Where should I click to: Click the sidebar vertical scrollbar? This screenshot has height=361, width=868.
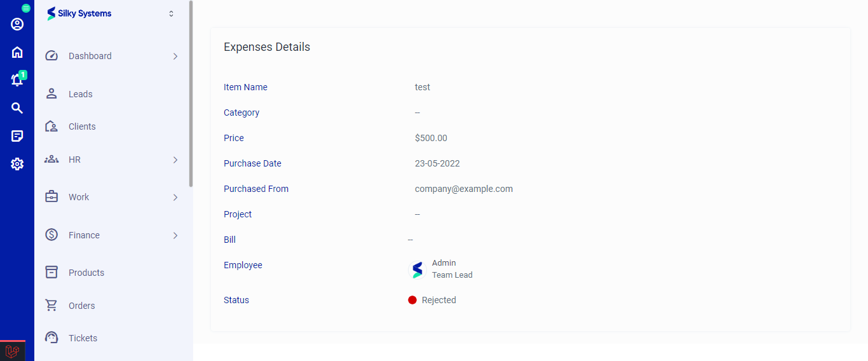point(191,94)
